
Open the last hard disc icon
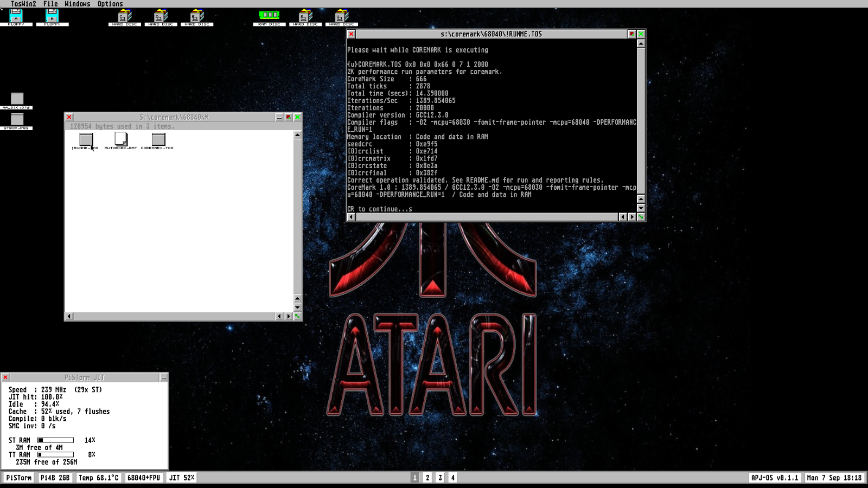click(341, 17)
